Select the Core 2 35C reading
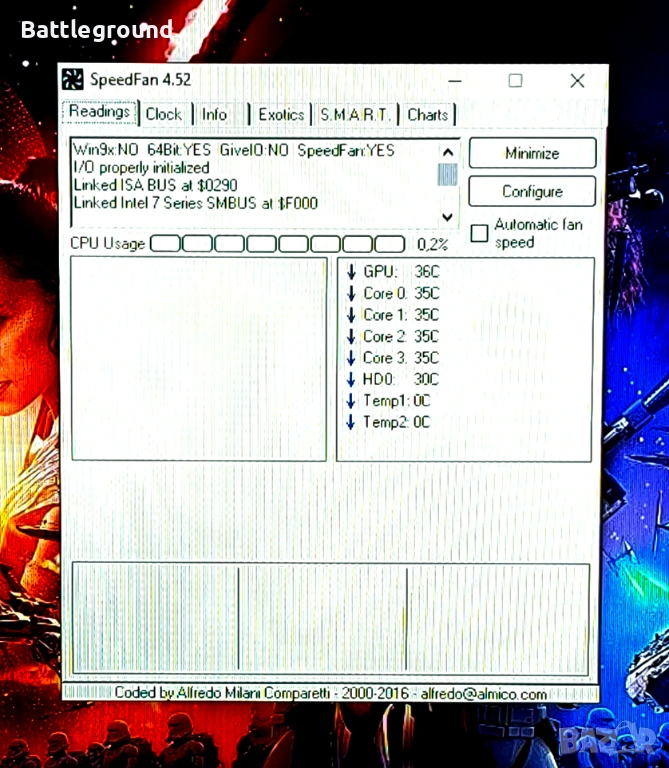669x768 pixels. click(x=402, y=336)
